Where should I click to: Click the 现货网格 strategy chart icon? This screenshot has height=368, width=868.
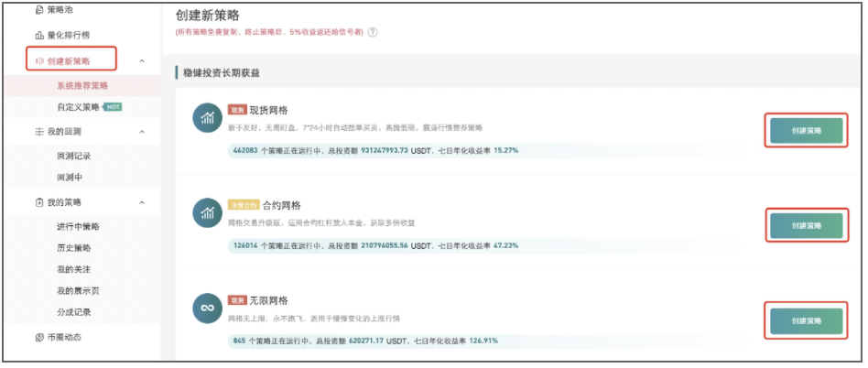207,118
